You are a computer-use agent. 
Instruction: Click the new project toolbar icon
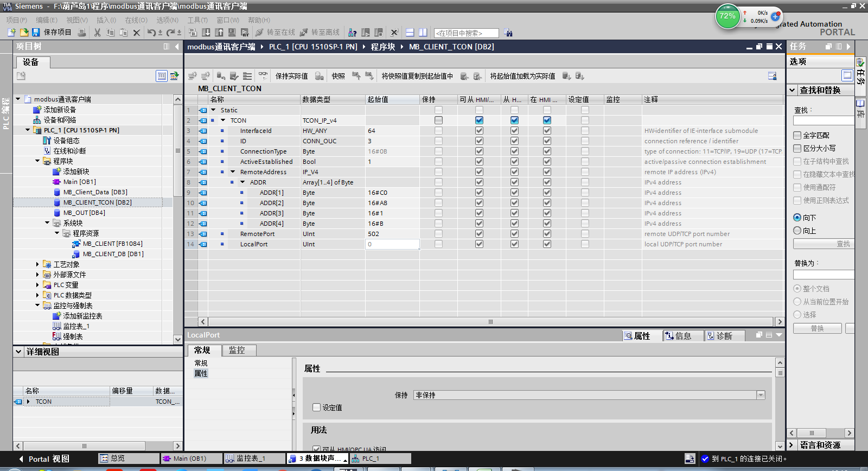11,33
